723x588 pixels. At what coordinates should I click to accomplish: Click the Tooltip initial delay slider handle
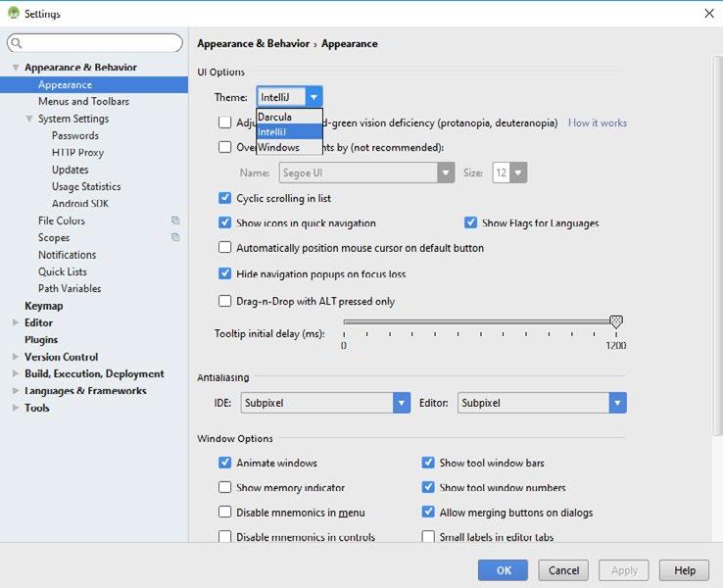(x=616, y=321)
